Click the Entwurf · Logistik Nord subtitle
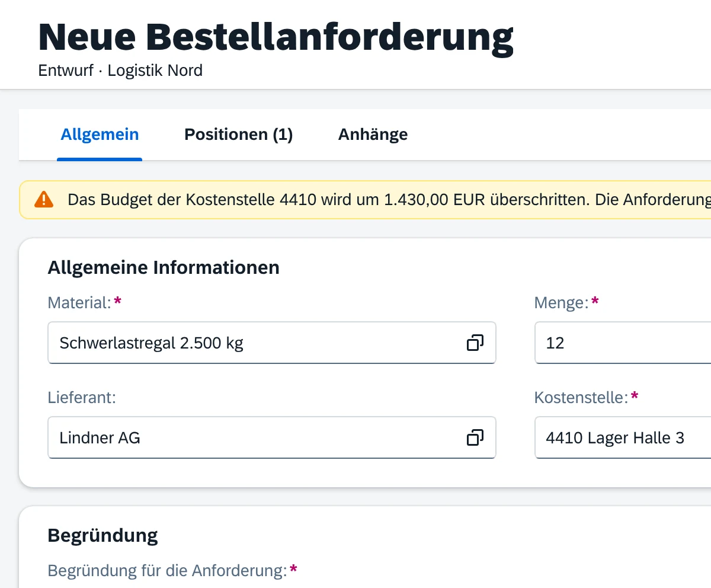 click(x=120, y=71)
